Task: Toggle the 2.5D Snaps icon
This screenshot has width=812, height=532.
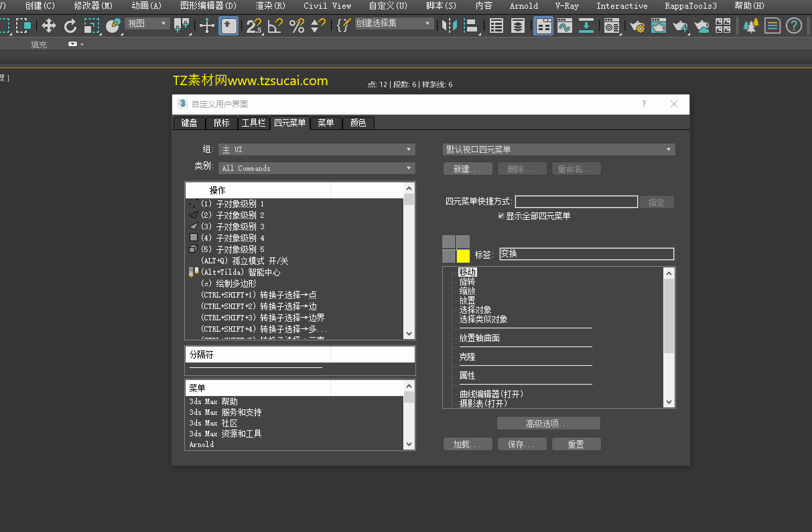Action: 254,26
